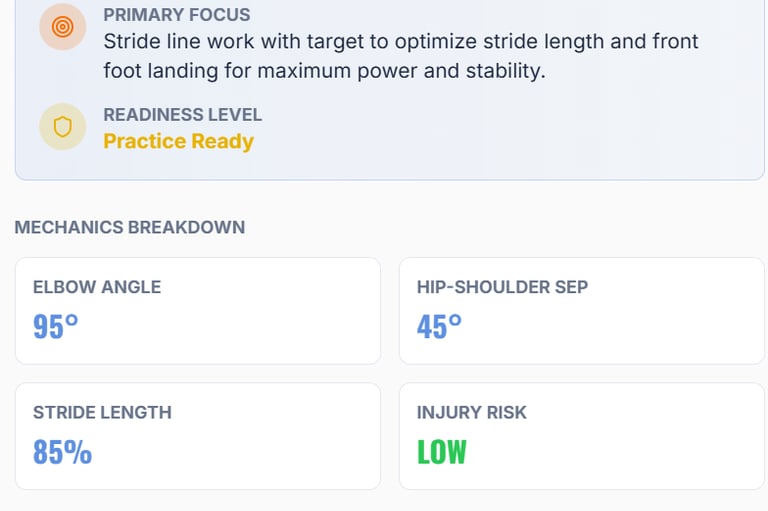
Task: Click the yellow shield readiness icon
Action: [x=62, y=127]
